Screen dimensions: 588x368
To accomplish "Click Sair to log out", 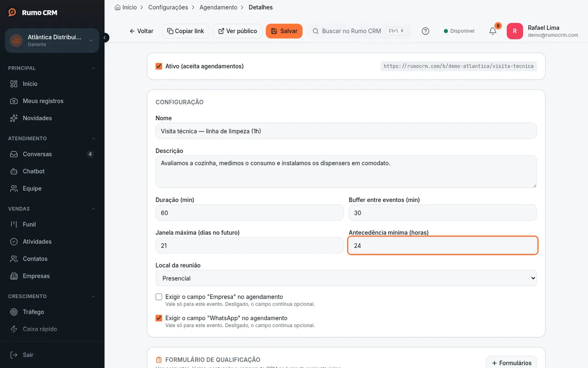I will pyautogui.click(x=52, y=355).
